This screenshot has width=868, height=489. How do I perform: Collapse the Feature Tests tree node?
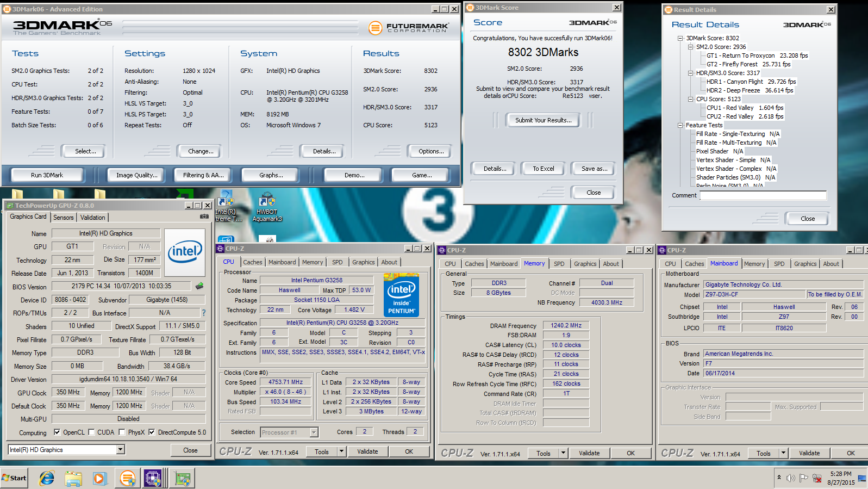680,125
